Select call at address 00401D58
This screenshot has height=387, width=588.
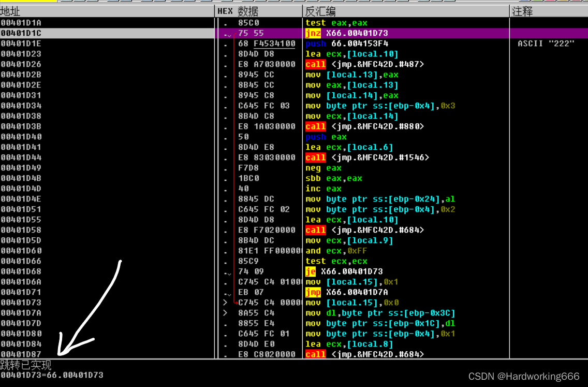(364, 230)
